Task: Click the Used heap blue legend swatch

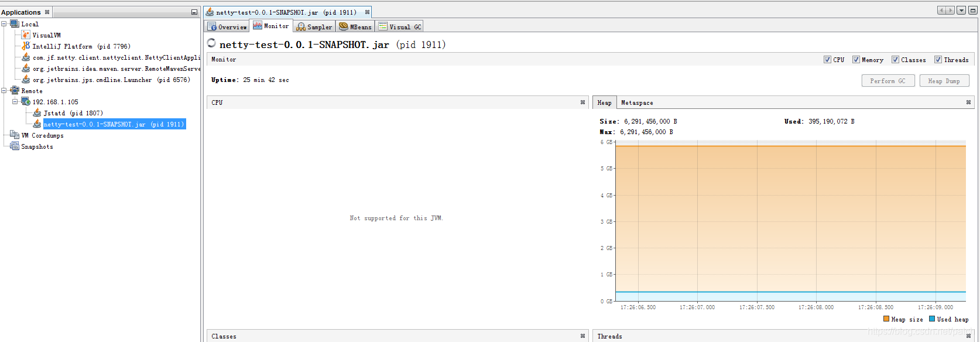Action: tap(932, 319)
